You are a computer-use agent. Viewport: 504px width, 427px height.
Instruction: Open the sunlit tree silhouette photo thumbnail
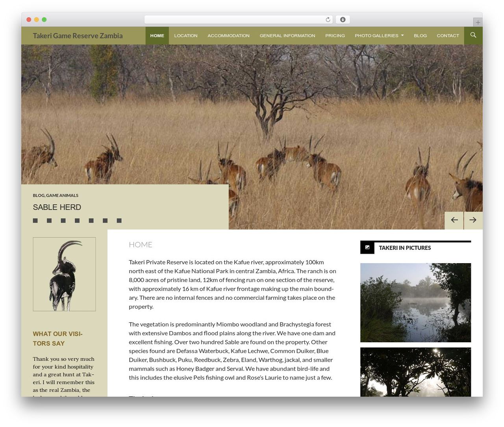click(415, 372)
